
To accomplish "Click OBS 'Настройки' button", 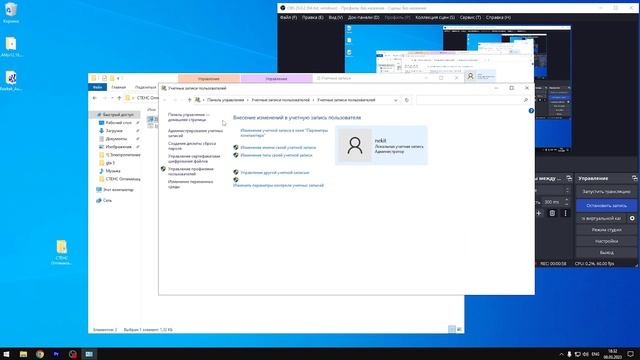I will tap(606, 241).
